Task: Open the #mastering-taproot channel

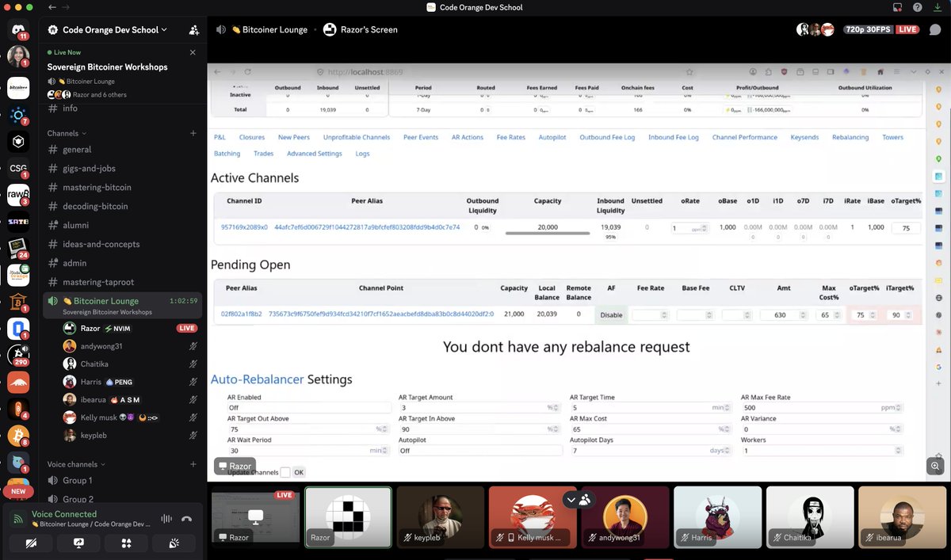Action: (123, 282)
